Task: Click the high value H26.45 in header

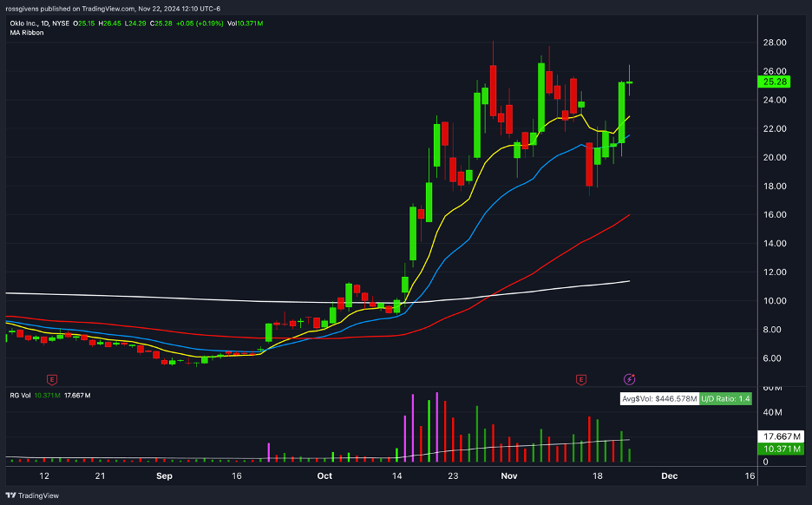Action: pyautogui.click(x=110, y=23)
